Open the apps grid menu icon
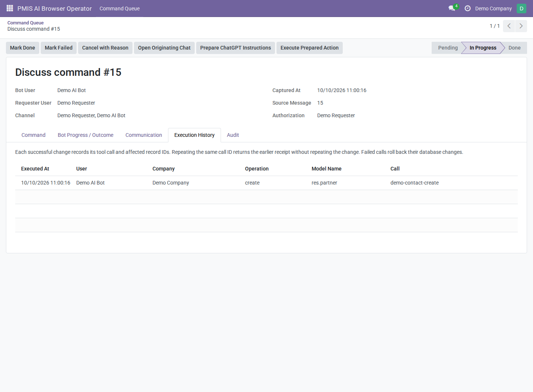Viewport: 533px width, 392px height. (x=10, y=8)
